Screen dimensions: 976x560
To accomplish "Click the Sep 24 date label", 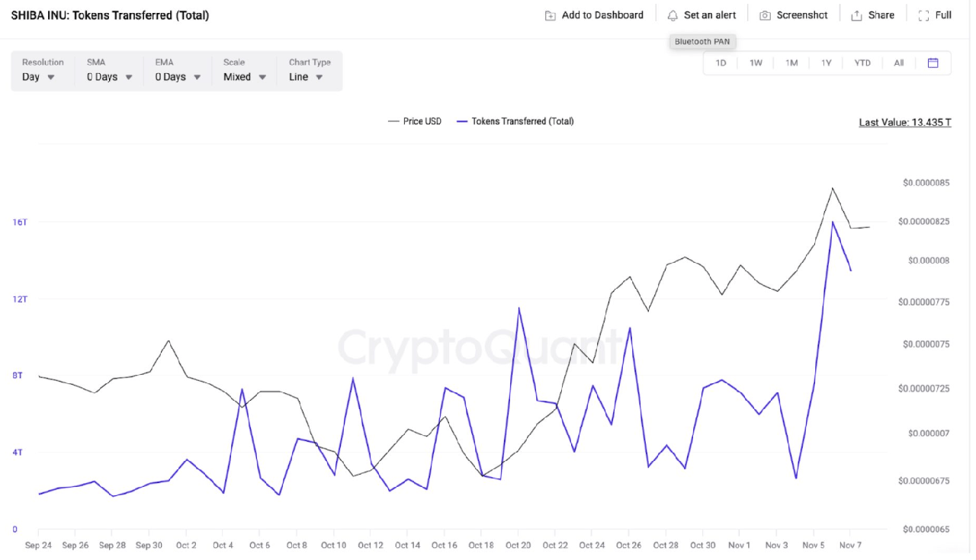I will coord(38,546).
